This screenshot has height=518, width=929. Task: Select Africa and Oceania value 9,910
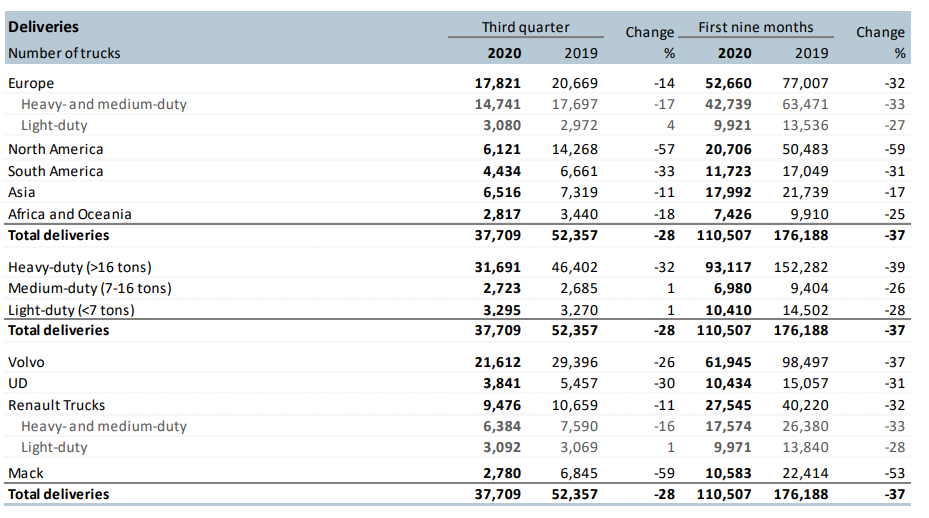tap(809, 214)
